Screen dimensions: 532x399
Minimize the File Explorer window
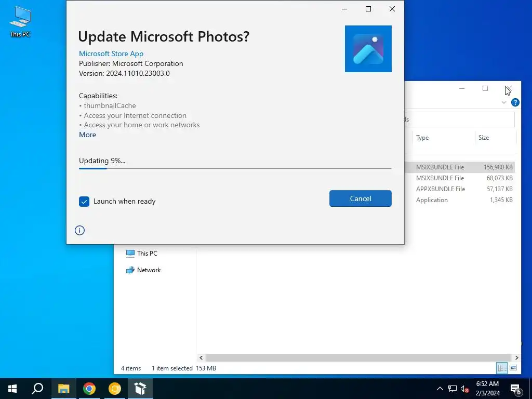pos(462,88)
